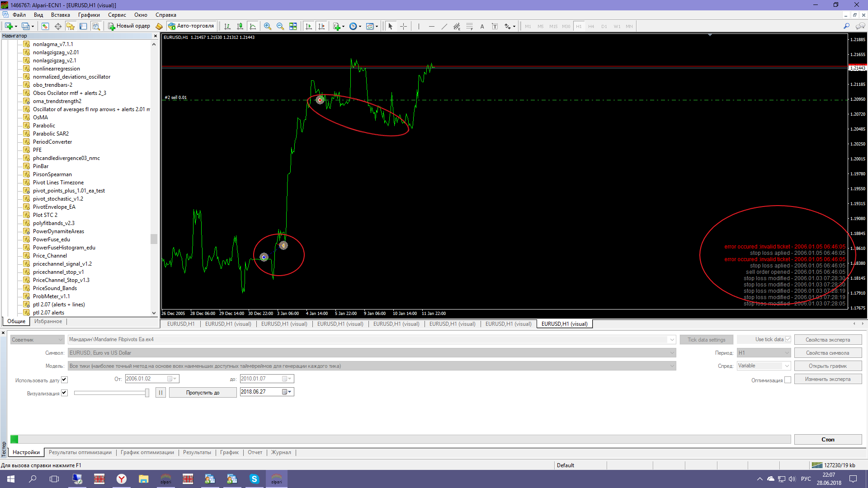Open the Сервис menu

[x=117, y=15]
